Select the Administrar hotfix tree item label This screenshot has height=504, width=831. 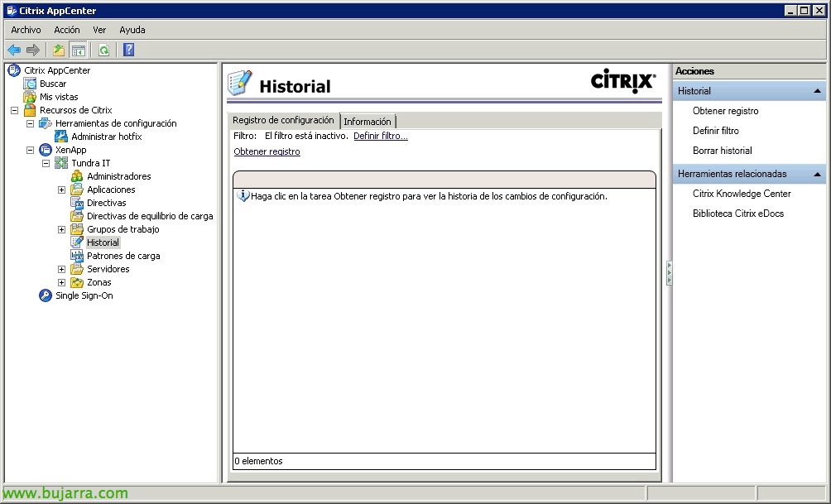click(107, 137)
